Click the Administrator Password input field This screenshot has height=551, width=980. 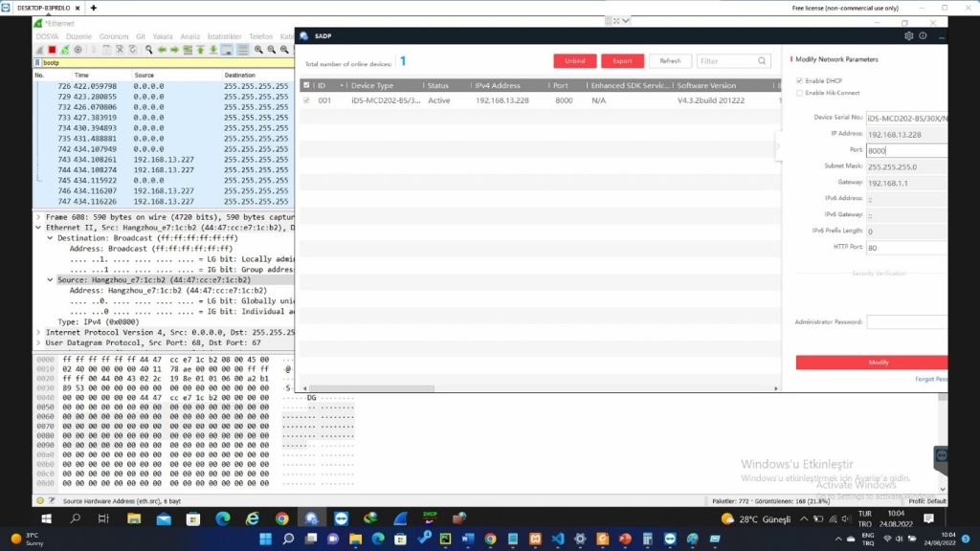[905, 322]
